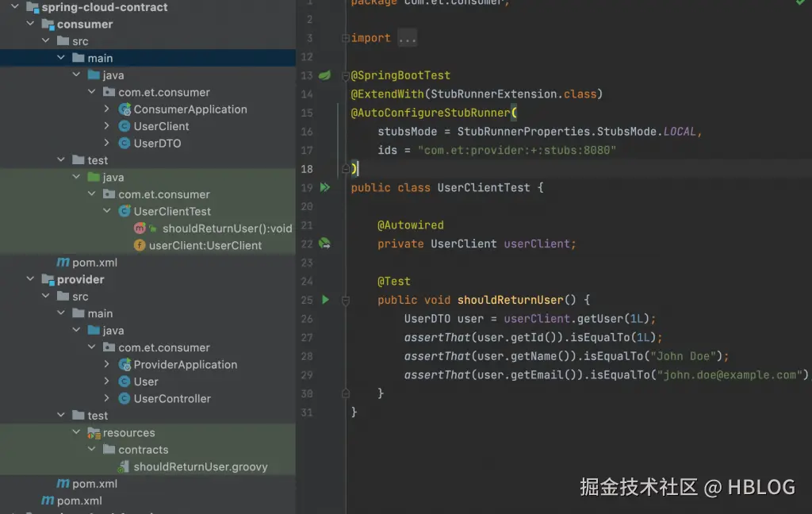The width and height of the screenshot is (812, 514).
Task: Click the provider module folder icon
Action: click(48, 280)
